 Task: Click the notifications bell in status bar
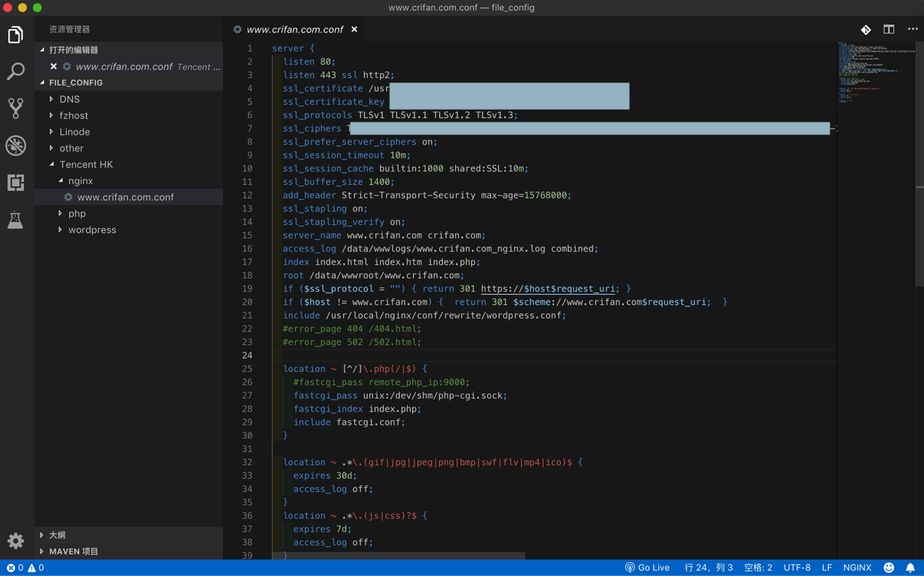pos(910,568)
